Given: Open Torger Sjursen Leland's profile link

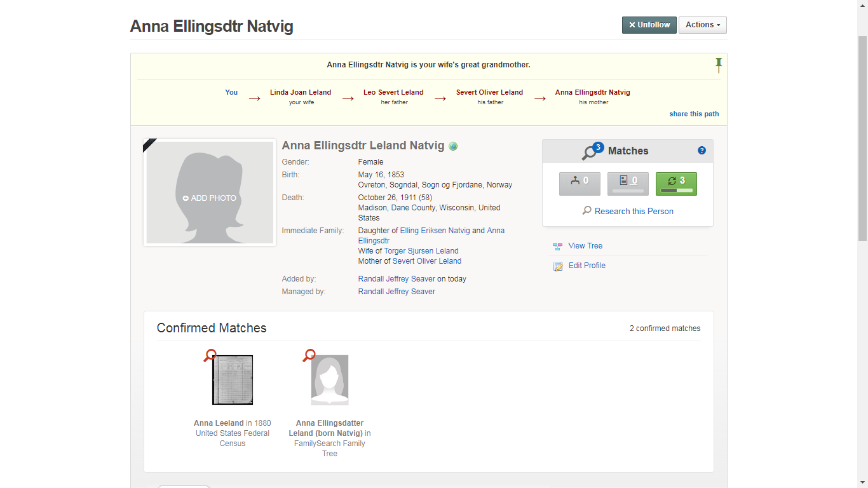Looking at the screenshot, I should point(422,250).
